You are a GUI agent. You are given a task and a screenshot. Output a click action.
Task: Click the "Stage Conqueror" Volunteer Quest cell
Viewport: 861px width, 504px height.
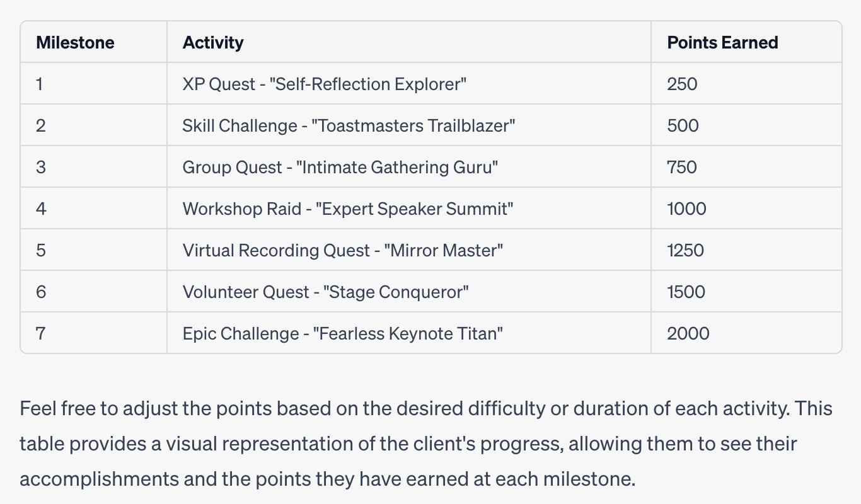[x=326, y=292]
